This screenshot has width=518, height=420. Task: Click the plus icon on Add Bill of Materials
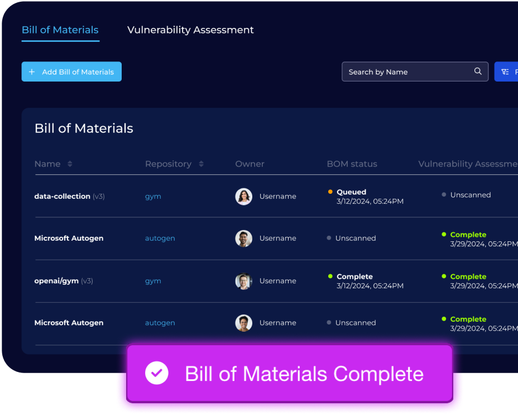point(32,71)
